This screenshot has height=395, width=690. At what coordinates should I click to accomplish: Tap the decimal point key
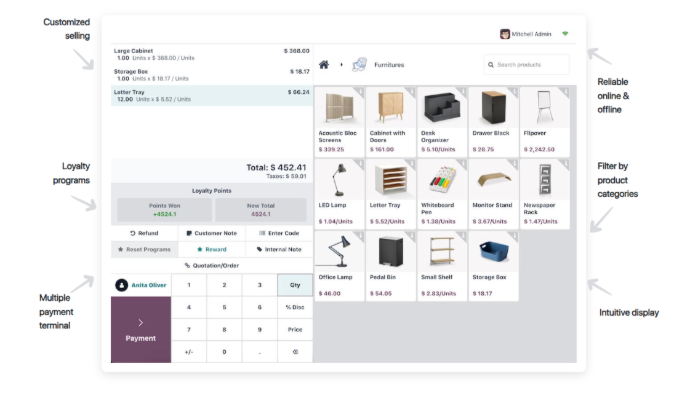pos(260,352)
